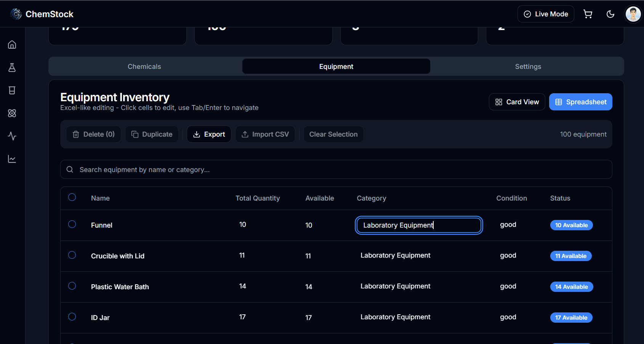
Task: Click the Duplicate button
Action: click(x=152, y=134)
